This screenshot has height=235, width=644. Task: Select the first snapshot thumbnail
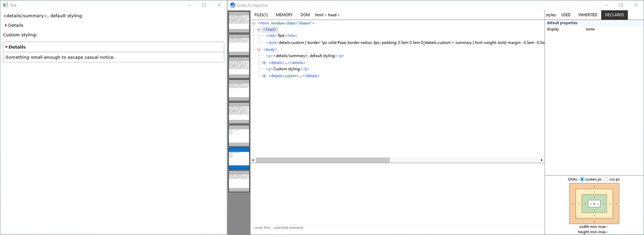pos(239,22)
